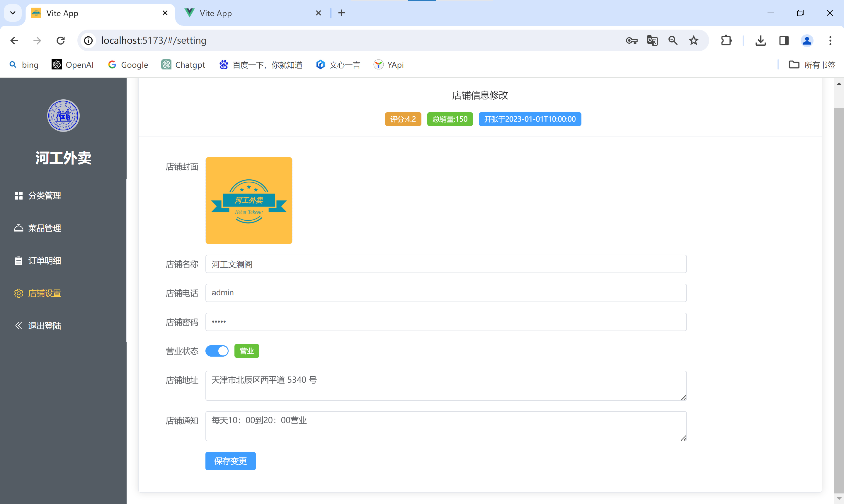Click the 保存变更 button
The image size is (844, 504).
tap(230, 461)
